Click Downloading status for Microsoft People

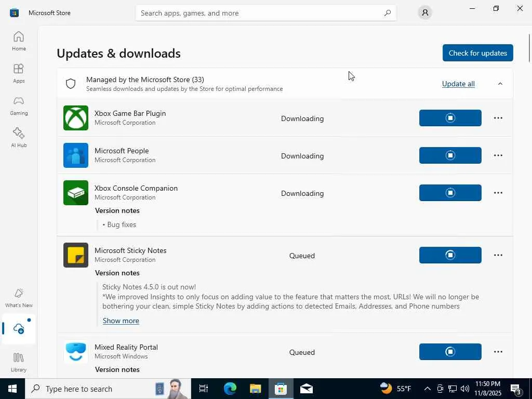(x=302, y=156)
